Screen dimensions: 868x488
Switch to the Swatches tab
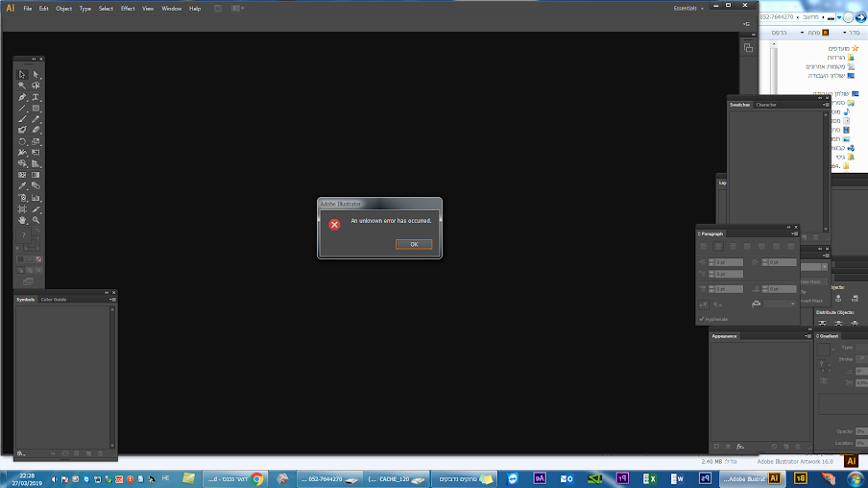point(739,105)
